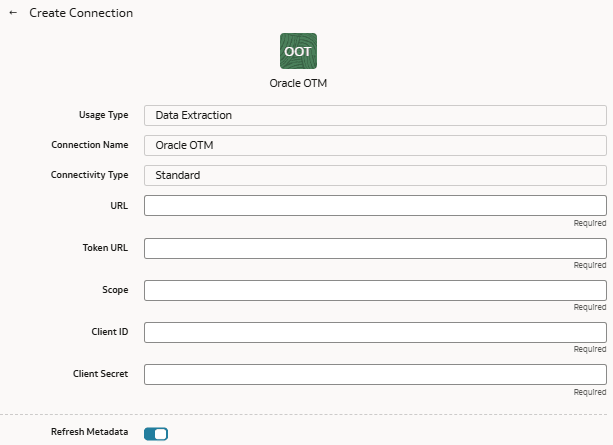Go back using the arrow beside Create Connection
The image size is (613, 445).
pyautogui.click(x=13, y=13)
